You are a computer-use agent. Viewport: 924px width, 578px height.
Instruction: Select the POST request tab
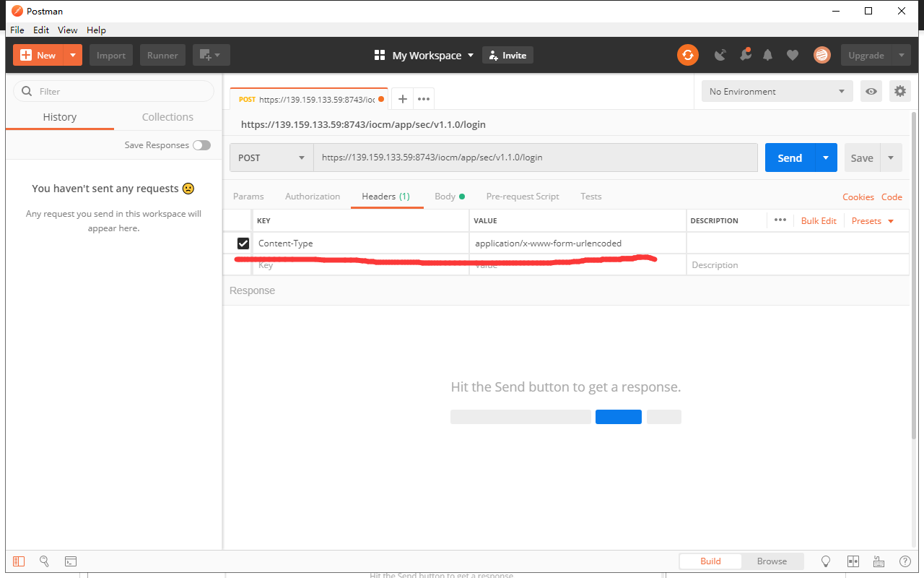pyautogui.click(x=309, y=99)
